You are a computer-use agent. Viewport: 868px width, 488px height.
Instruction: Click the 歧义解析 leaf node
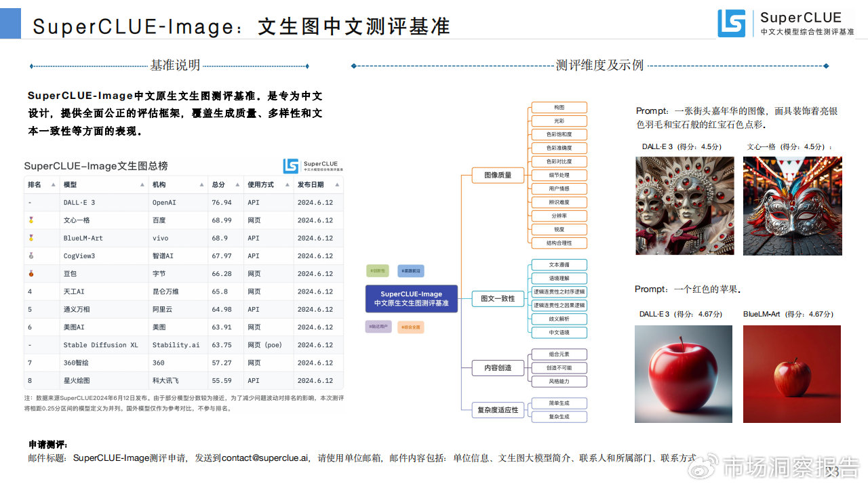pos(559,319)
